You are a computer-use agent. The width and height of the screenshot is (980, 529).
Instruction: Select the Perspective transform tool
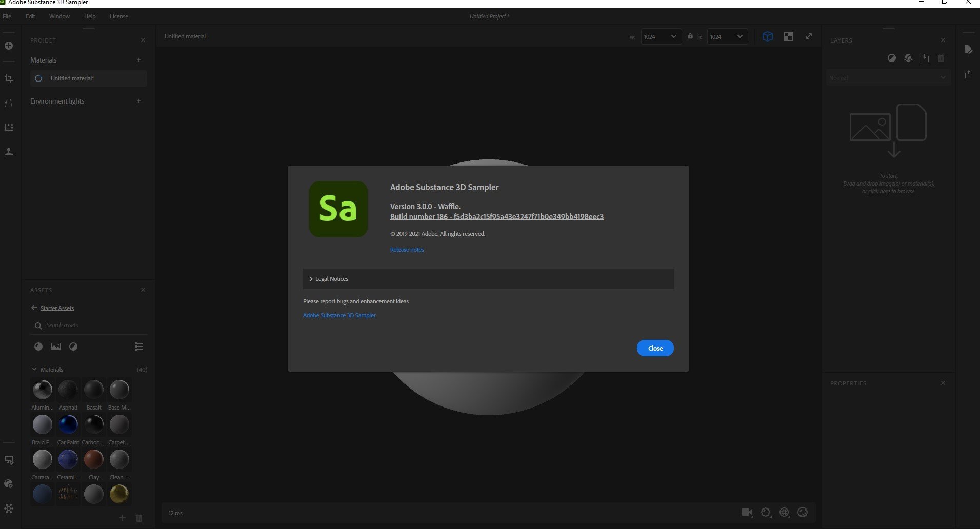[9, 103]
